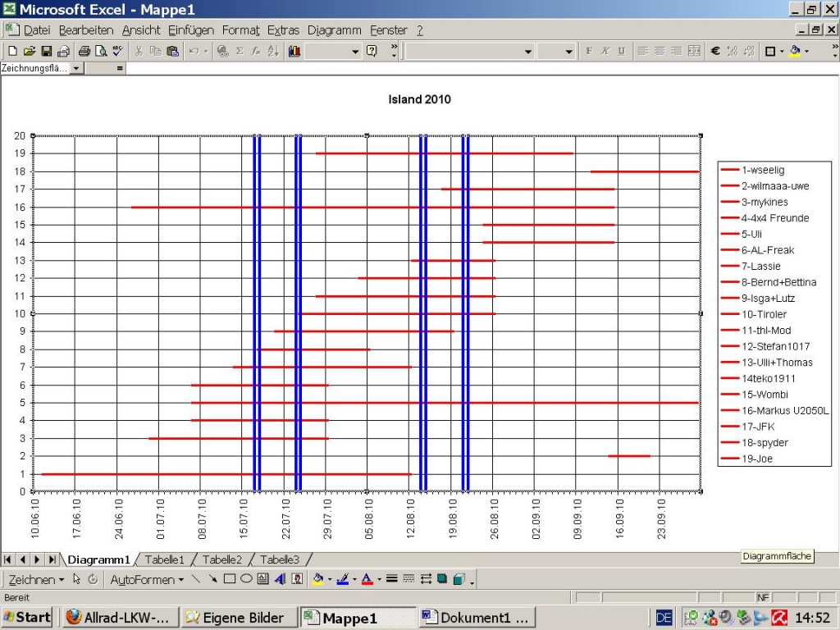This screenshot has width=840, height=630.
Task: Open the font name dropdown
Action: 528,52
